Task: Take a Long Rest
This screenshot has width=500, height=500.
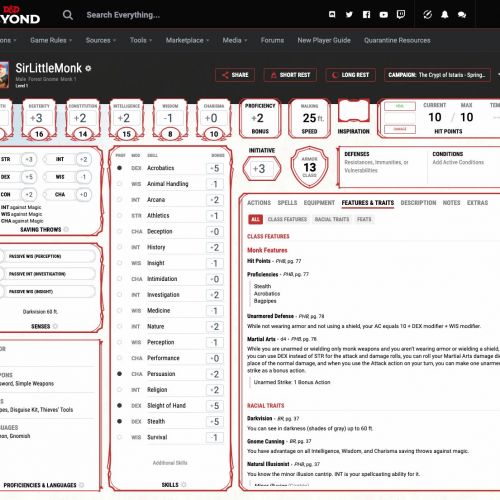Action: [350, 75]
